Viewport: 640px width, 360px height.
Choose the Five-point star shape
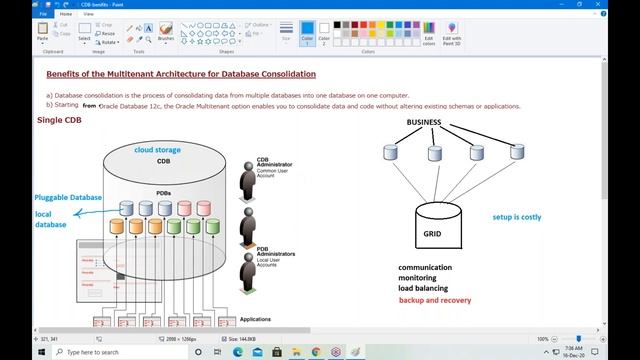tap(200, 42)
